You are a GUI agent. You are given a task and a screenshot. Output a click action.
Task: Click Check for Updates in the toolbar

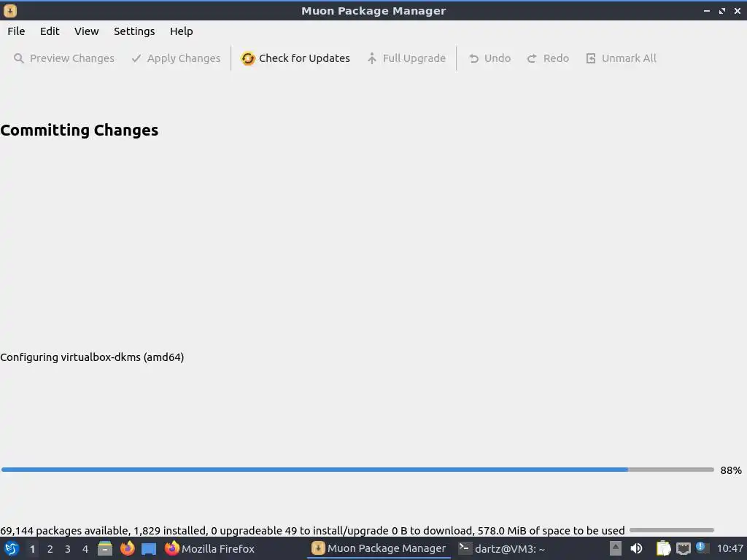[x=295, y=58]
